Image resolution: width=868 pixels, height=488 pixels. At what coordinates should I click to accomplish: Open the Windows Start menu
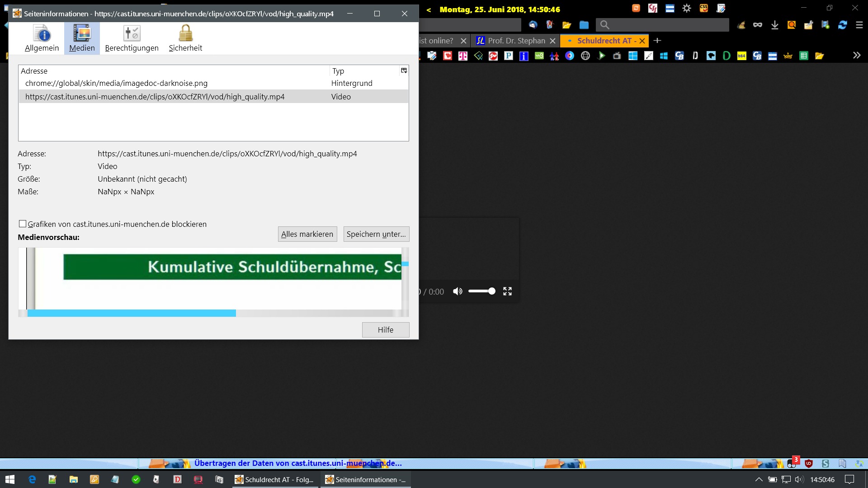pyautogui.click(x=10, y=479)
